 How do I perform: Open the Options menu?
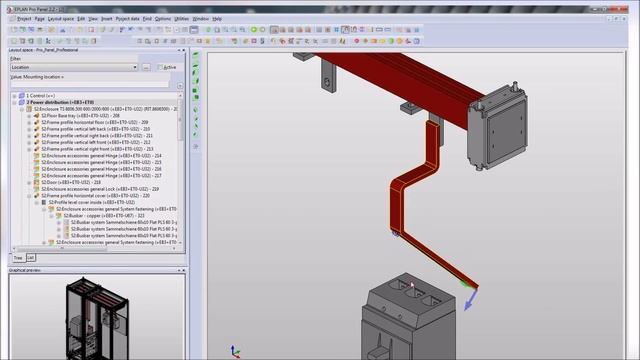163,19
